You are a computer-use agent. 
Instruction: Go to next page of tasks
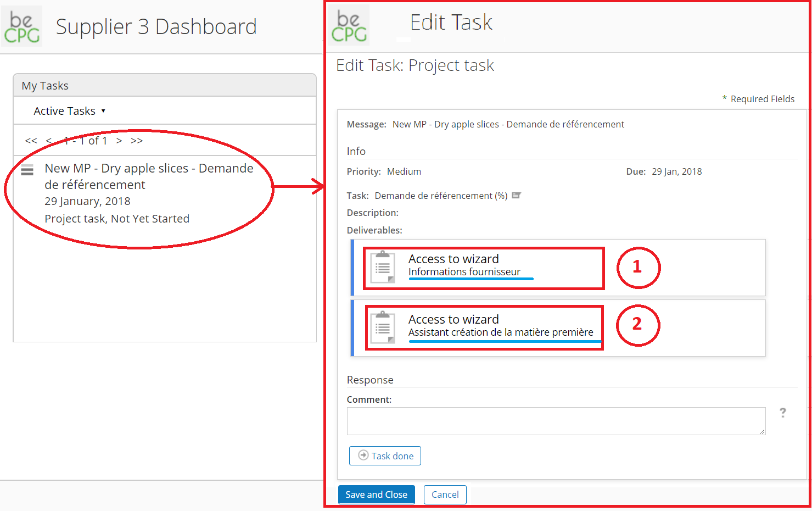click(119, 141)
